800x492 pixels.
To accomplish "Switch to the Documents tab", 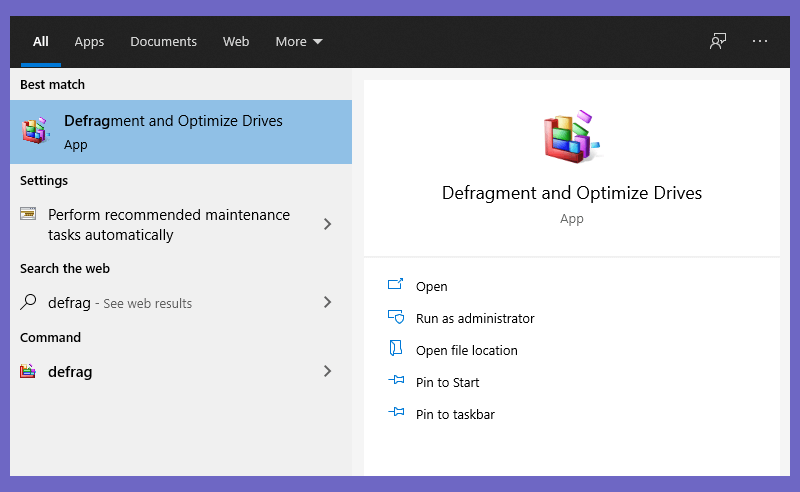I will (x=163, y=41).
